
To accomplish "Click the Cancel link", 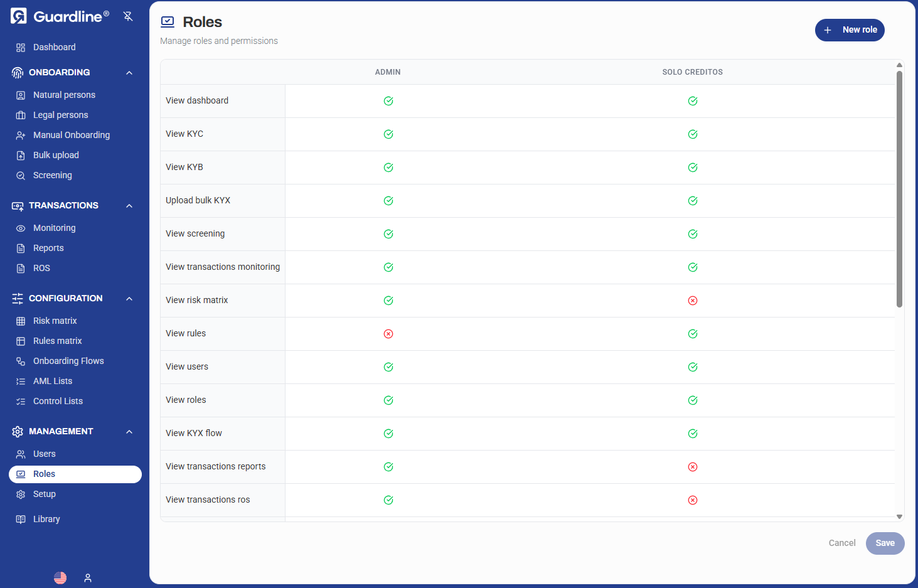I will (841, 543).
